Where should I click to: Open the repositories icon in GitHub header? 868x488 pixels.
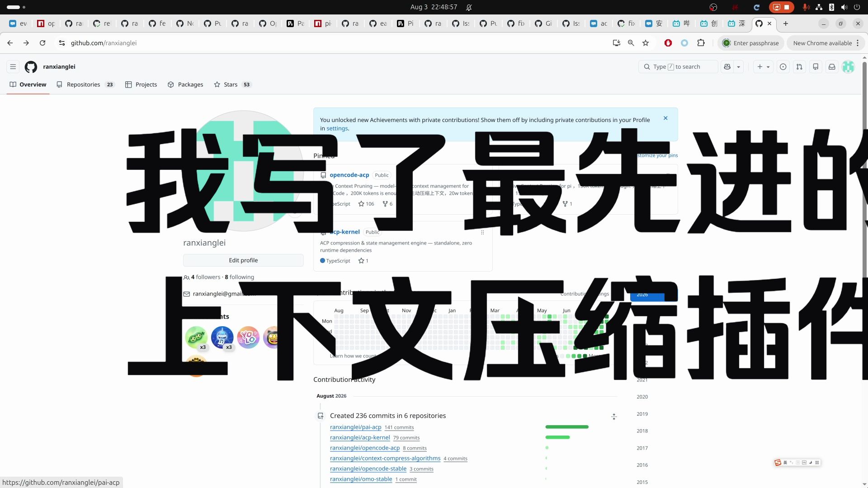tap(816, 67)
